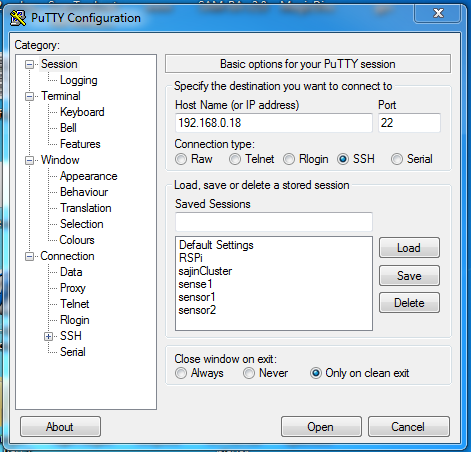Select the SSH connection type
Screen dimensions: 471x452
point(343,159)
